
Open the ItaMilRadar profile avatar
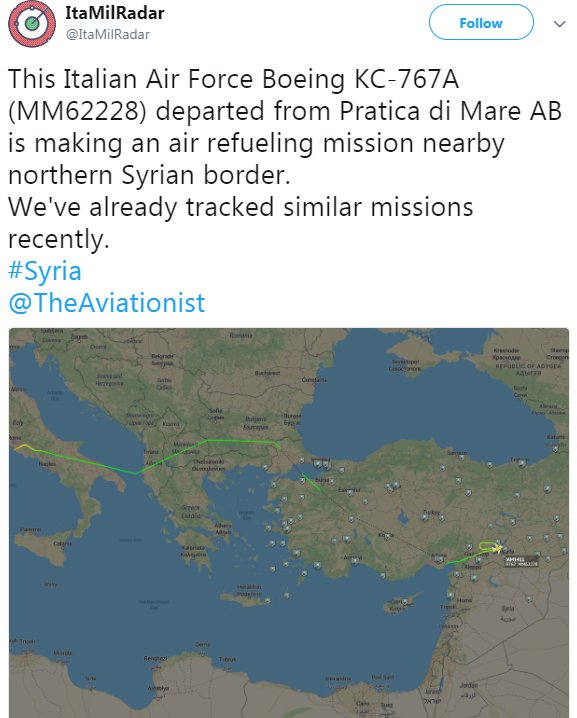(32, 23)
